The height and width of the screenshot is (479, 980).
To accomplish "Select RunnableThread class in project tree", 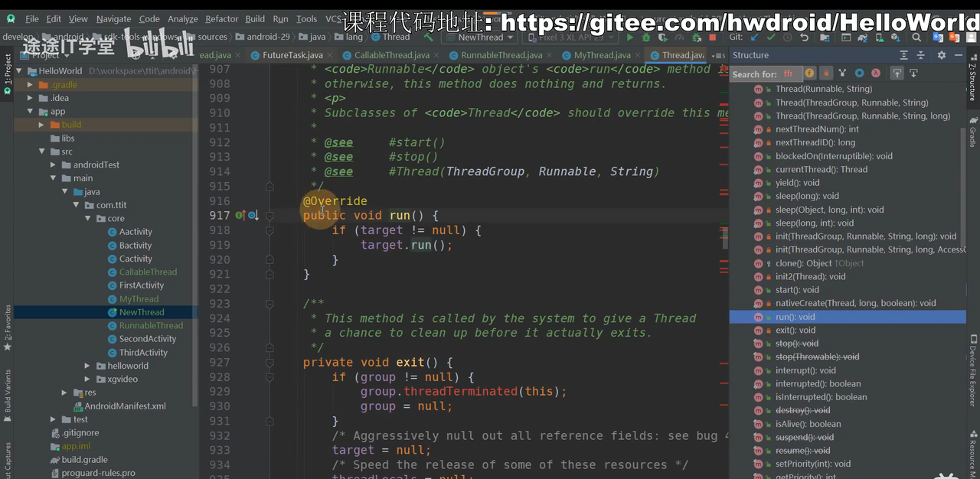I will [x=151, y=326].
